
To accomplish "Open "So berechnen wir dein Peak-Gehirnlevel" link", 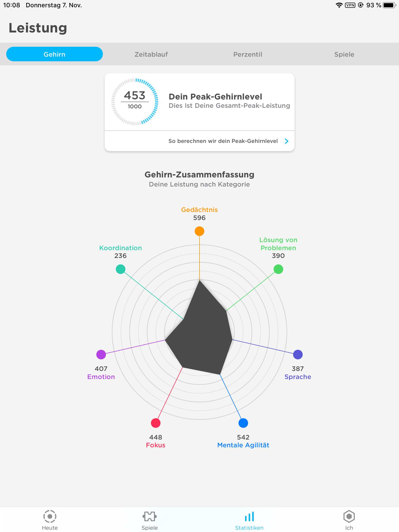I will [x=223, y=141].
